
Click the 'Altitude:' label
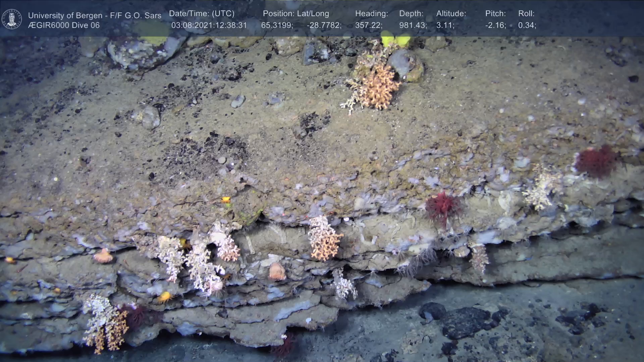pyautogui.click(x=451, y=14)
